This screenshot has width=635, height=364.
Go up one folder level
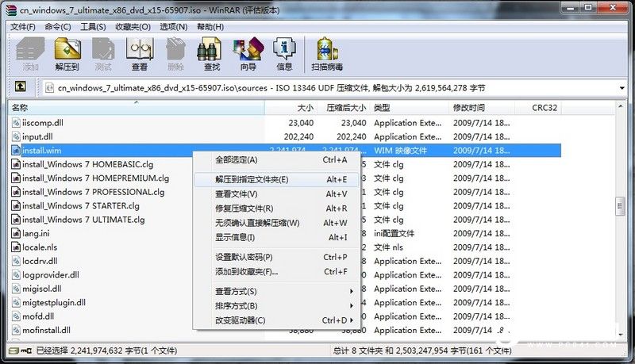pos(21,86)
